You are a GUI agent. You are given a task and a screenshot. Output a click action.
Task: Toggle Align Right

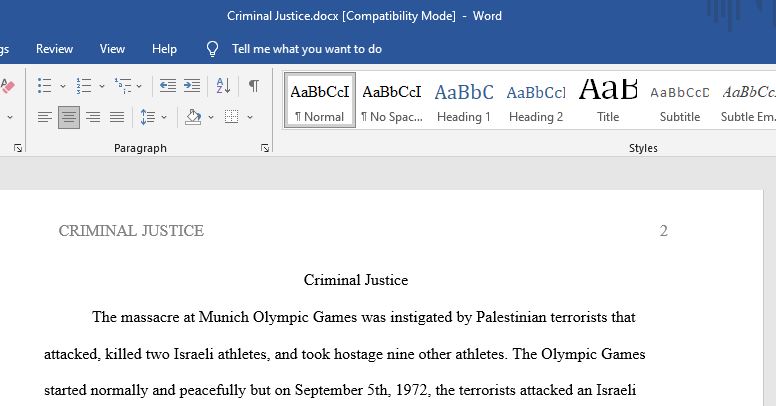point(93,117)
